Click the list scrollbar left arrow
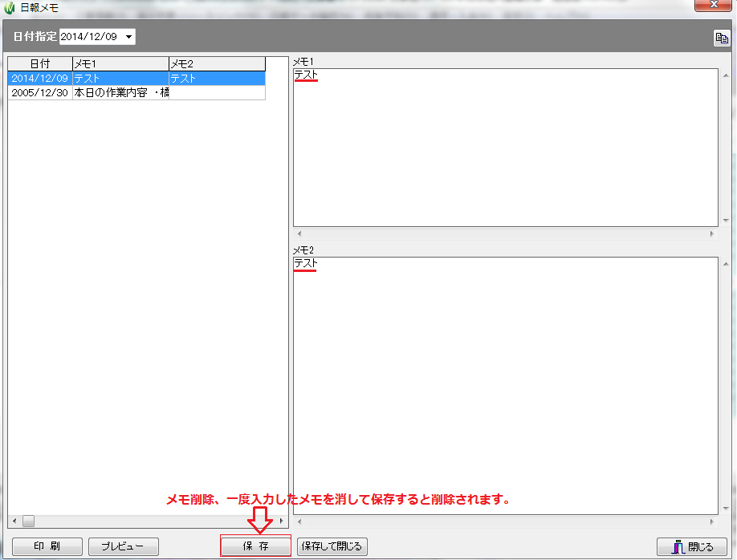The height and width of the screenshot is (560, 737). click(x=14, y=521)
